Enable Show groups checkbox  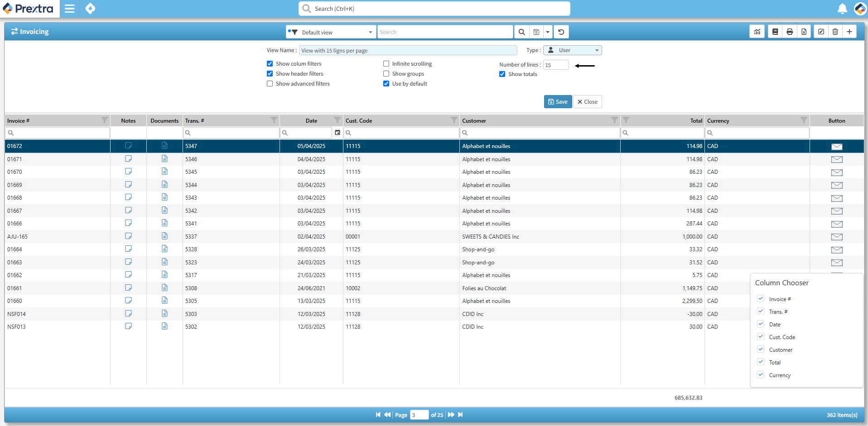pyautogui.click(x=386, y=74)
